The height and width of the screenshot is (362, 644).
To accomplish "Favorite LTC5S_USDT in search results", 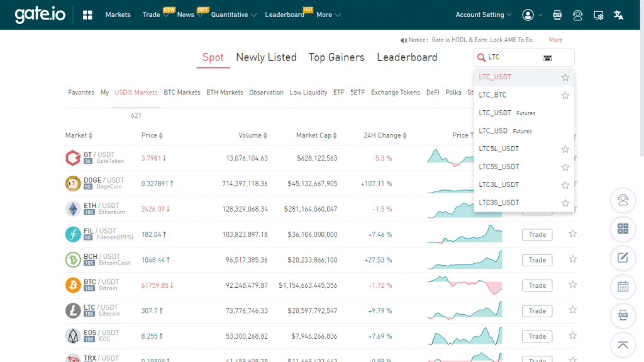I will point(565,167).
